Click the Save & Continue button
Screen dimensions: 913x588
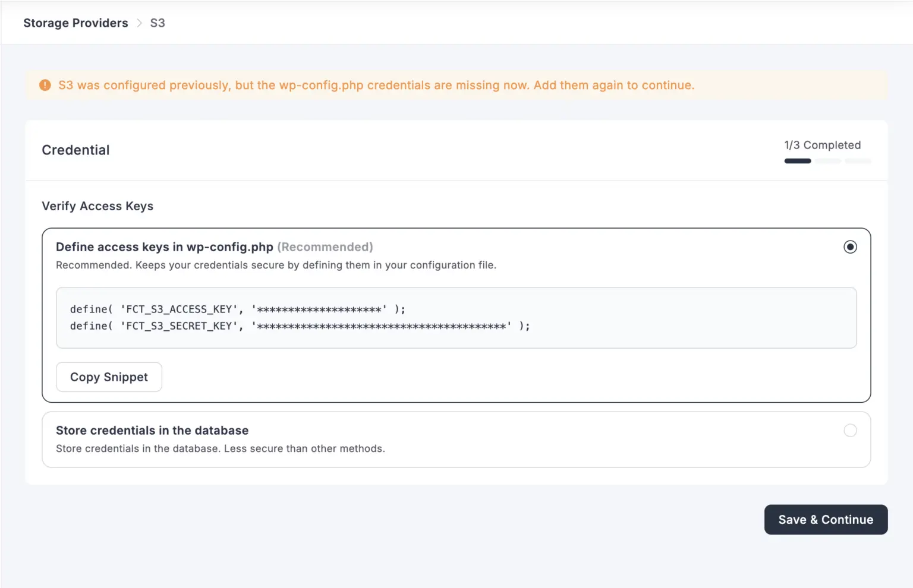pyautogui.click(x=826, y=519)
